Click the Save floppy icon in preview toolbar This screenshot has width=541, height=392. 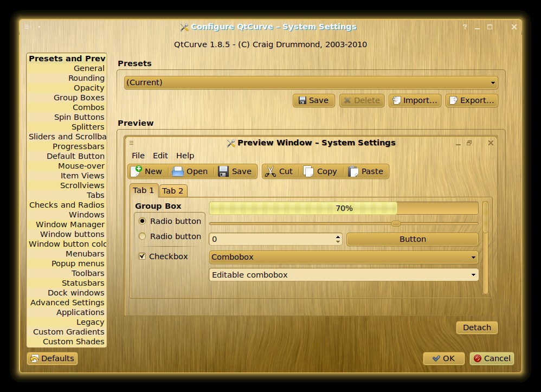(223, 171)
